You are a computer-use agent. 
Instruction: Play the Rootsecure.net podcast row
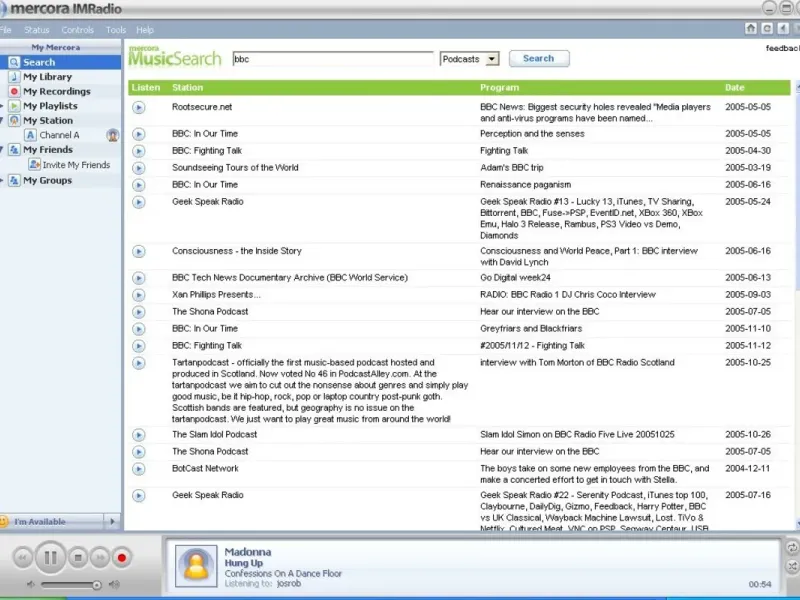point(139,107)
